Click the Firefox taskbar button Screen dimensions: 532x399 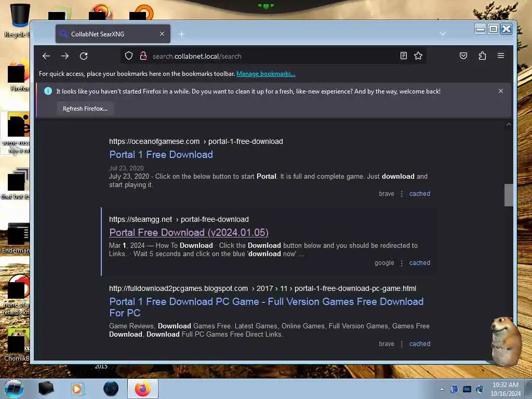pos(143,389)
